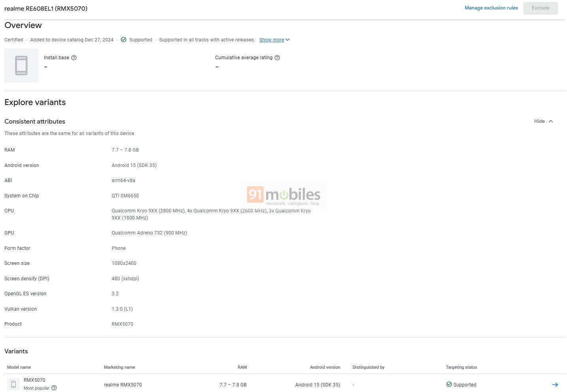The height and width of the screenshot is (392, 567).
Task: Click the Install base help icon
Action: [74, 58]
